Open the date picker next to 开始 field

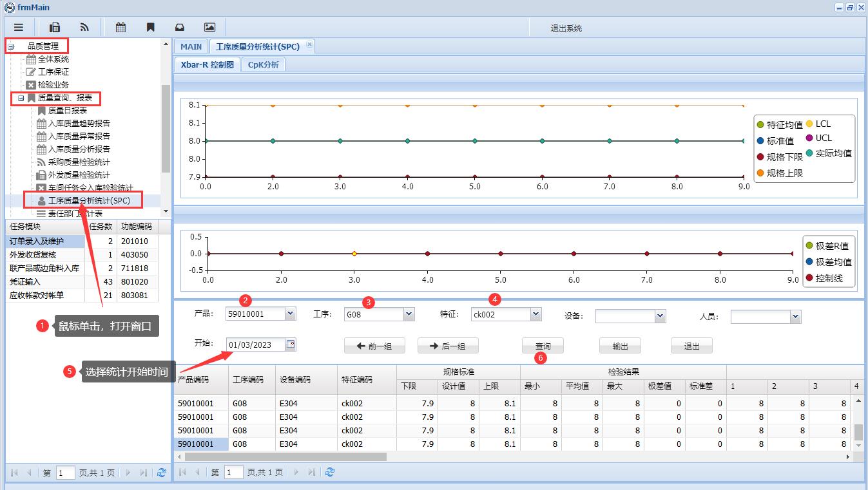(291, 344)
